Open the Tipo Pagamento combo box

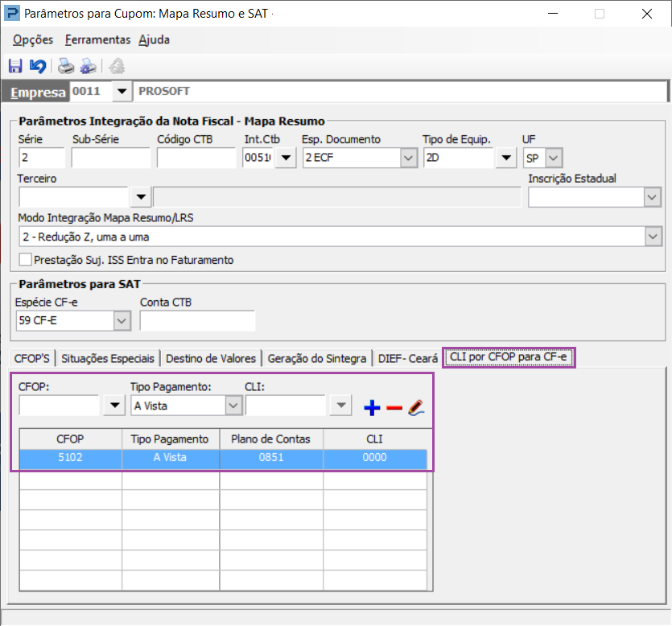[187, 406]
